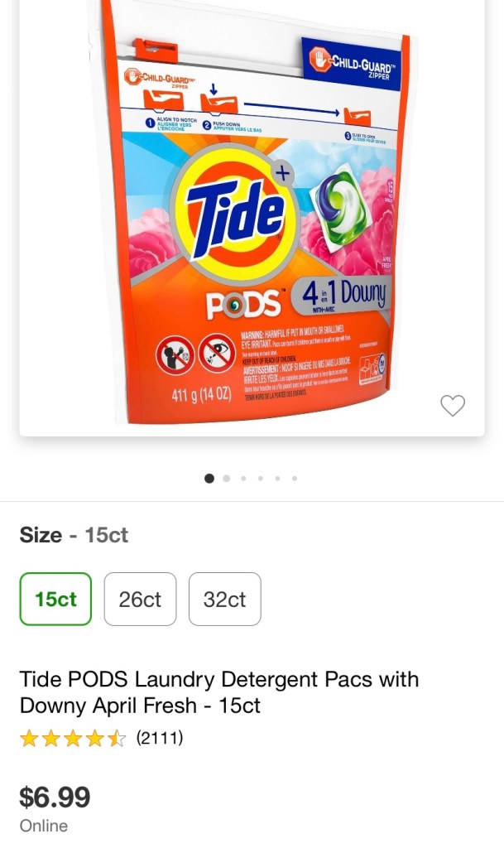Select the 15ct size option
The height and width of the screenshot is (848, 504).
(x=55, y=599)
